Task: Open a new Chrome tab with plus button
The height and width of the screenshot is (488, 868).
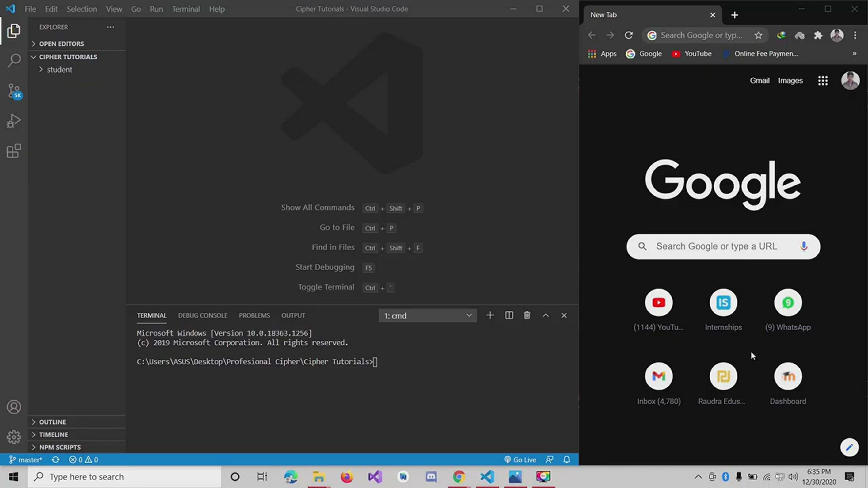Action: pyautogui.click(x=735, y=15)
